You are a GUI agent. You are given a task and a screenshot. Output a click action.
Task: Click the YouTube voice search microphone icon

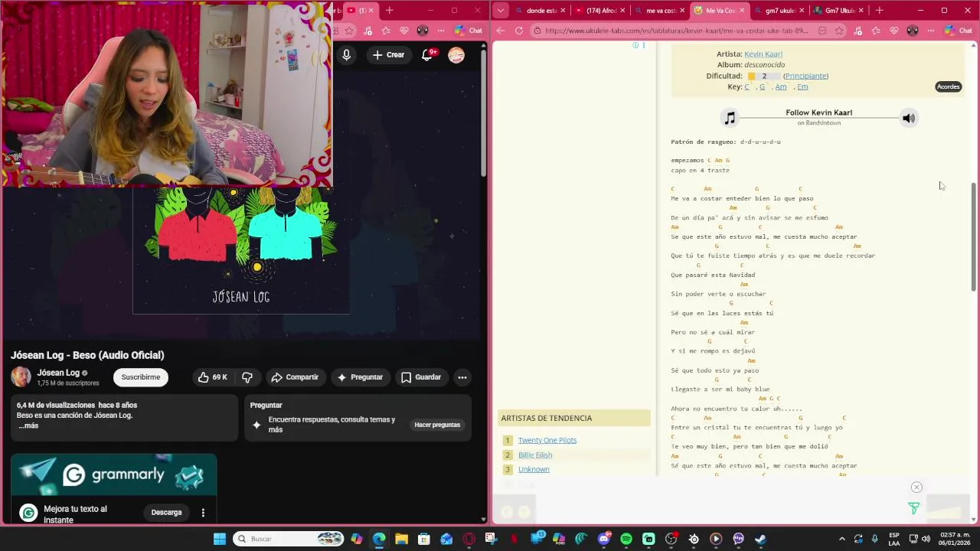pos(346,55)
